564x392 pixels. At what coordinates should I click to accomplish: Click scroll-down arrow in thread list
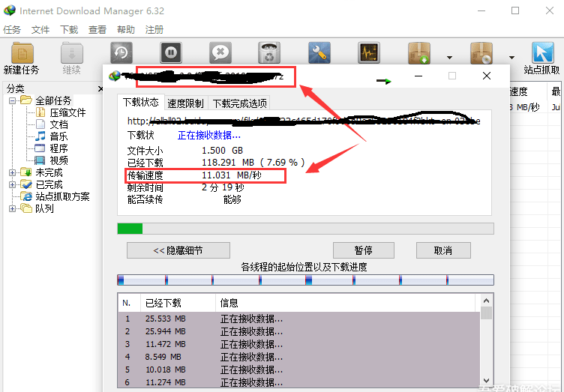(486, 381)
